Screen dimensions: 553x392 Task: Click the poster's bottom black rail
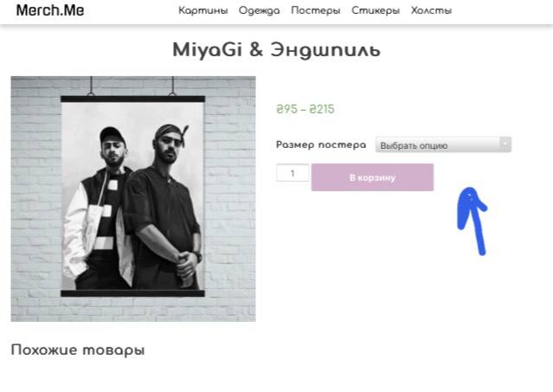132,293
